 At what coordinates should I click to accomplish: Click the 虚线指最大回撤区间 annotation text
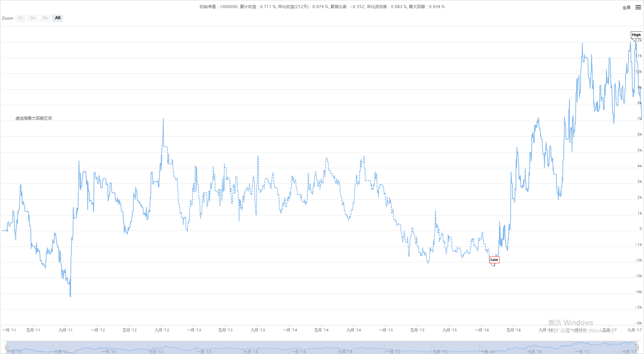(34, 118)
